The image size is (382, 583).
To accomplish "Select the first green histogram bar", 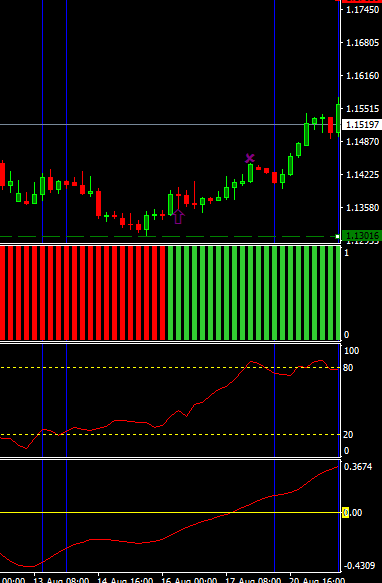I will tap(170, 293).
